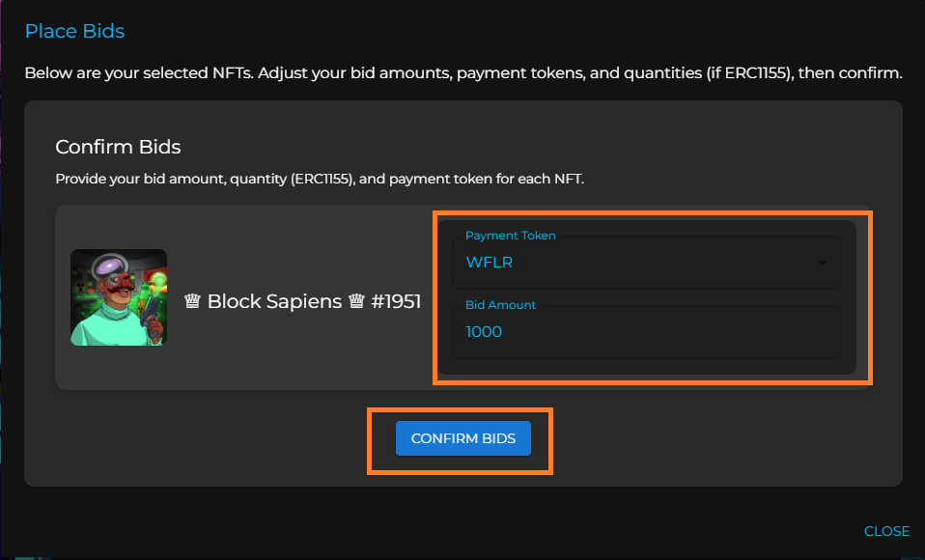The height and width of the screenshot is (560, 925).
Task: Click the 'Below are your selected NFTs' description
Action: 462,73
